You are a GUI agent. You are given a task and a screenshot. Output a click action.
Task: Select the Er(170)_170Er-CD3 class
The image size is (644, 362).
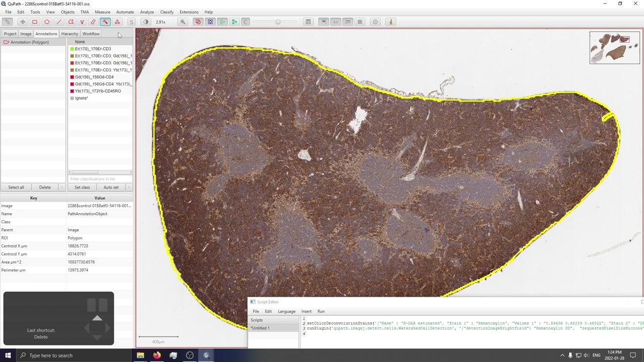[101, 49]
